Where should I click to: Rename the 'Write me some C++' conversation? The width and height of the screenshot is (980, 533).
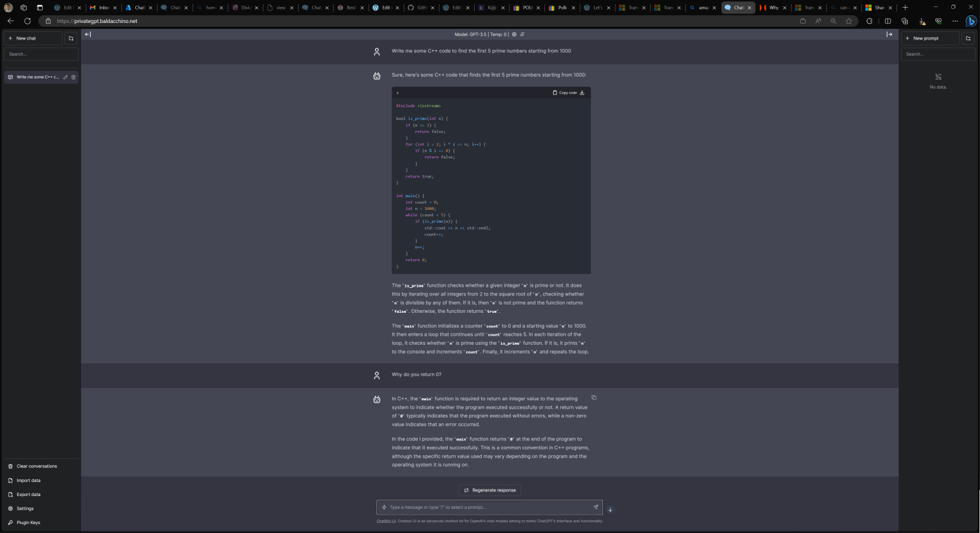pos(65,77)
